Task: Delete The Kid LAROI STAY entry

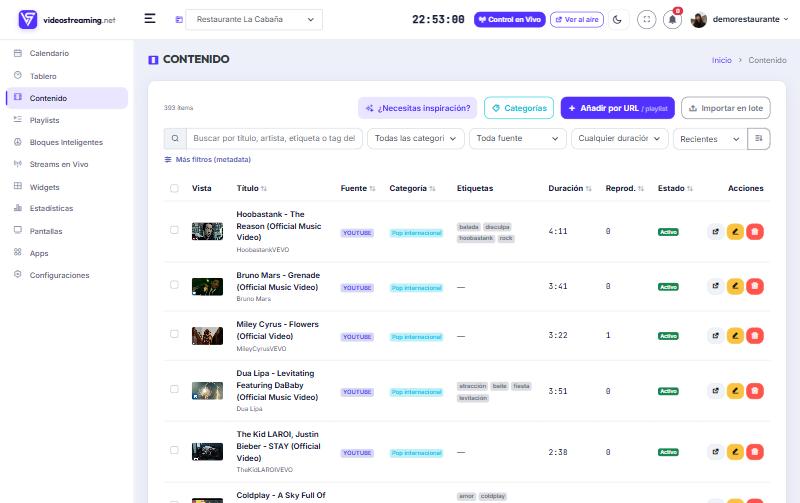Action: point(755,451)
